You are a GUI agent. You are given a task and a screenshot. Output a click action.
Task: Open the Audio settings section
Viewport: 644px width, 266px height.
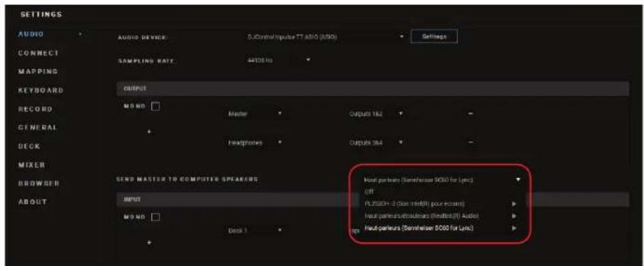31,34
